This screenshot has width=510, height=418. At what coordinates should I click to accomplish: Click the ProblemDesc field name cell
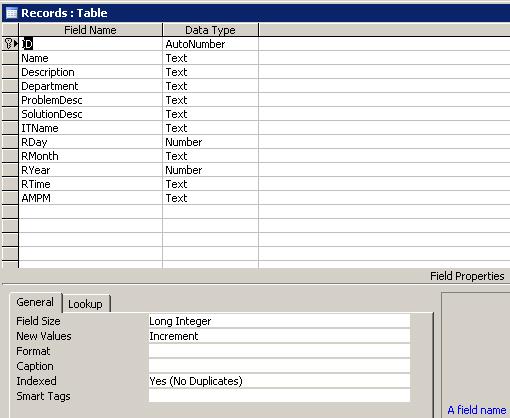tap(91, 100)
